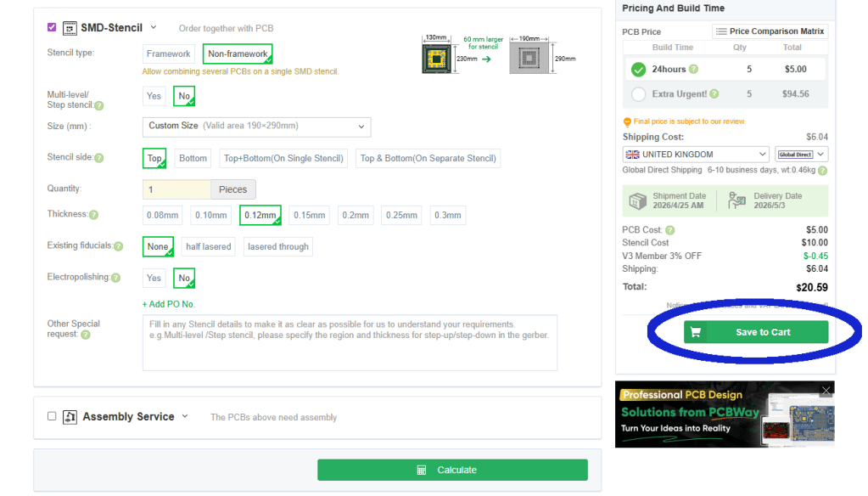Click the Other Special request text area
This screenshot has height=496, width=868.
(350, 342)
